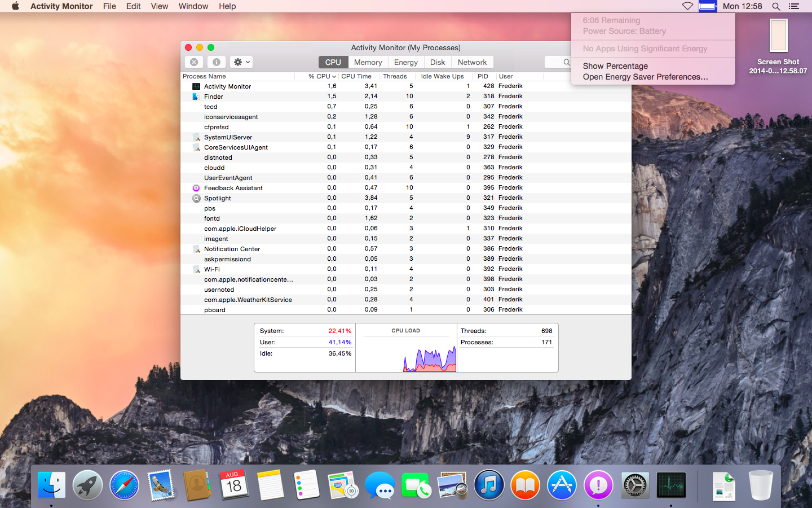The image size is (812, 508).
Task: Switch to the CPU tab
Action: (333, 62)
